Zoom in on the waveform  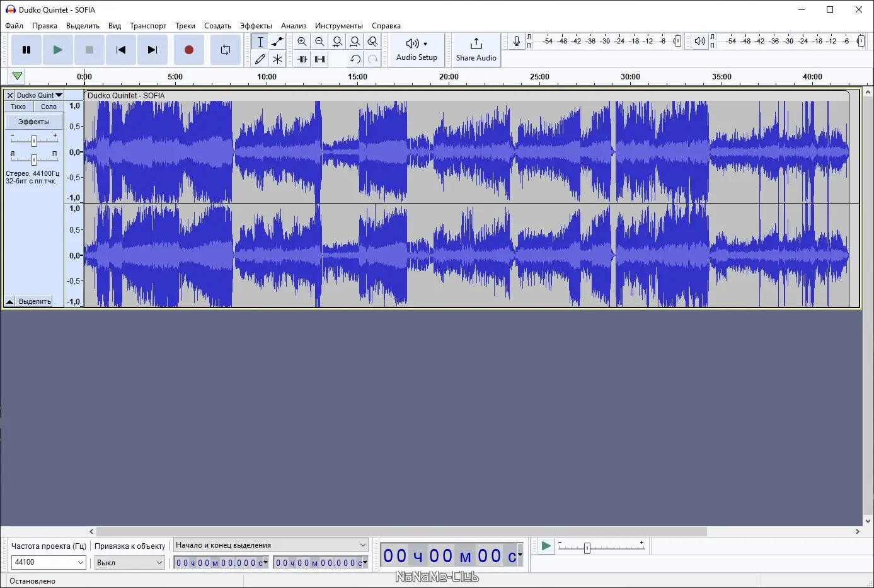tap(302, 42)
